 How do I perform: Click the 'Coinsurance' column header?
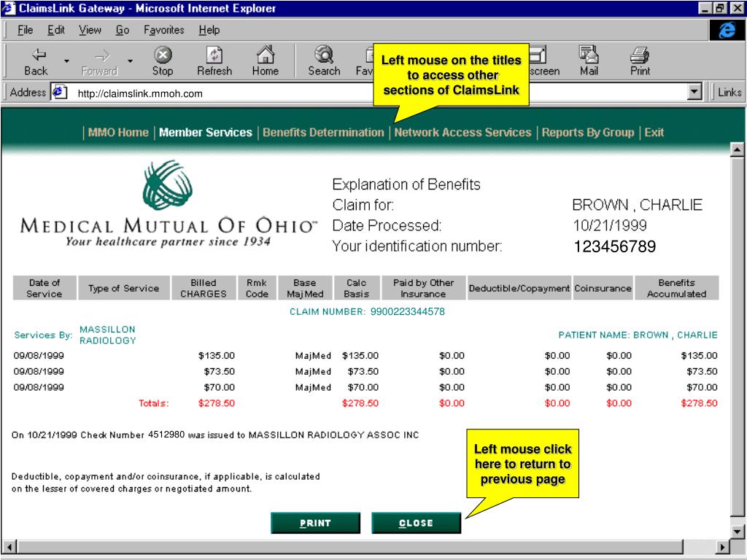[603, 287]
